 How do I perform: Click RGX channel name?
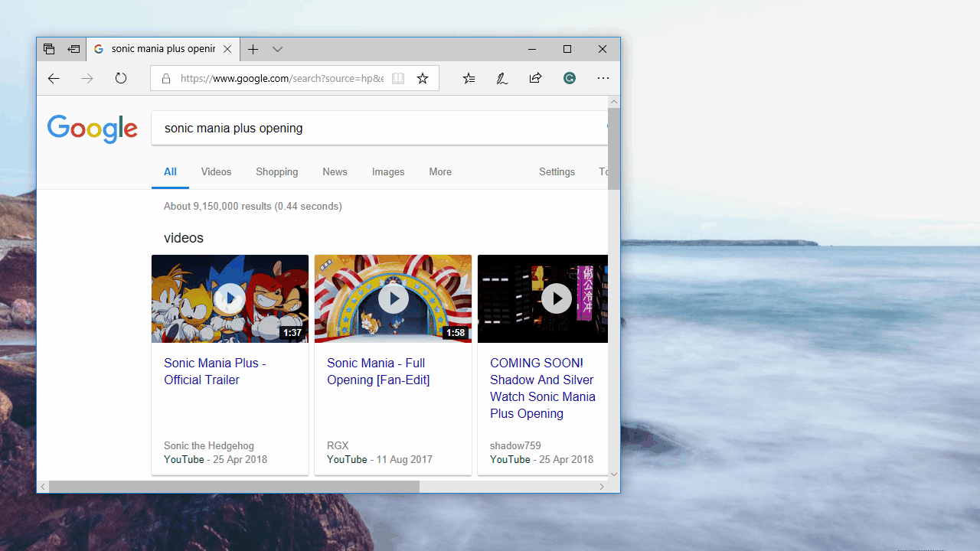tap(338, 445)
